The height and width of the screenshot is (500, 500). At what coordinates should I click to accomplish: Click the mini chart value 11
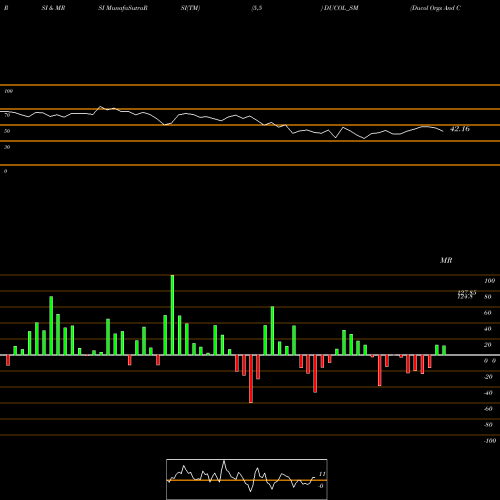[322, 474]
